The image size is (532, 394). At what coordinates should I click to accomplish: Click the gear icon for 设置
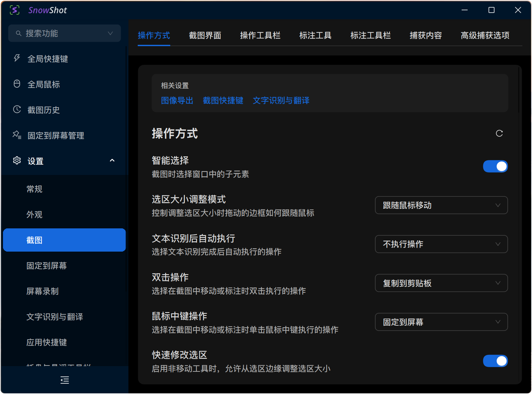[17, 161]
